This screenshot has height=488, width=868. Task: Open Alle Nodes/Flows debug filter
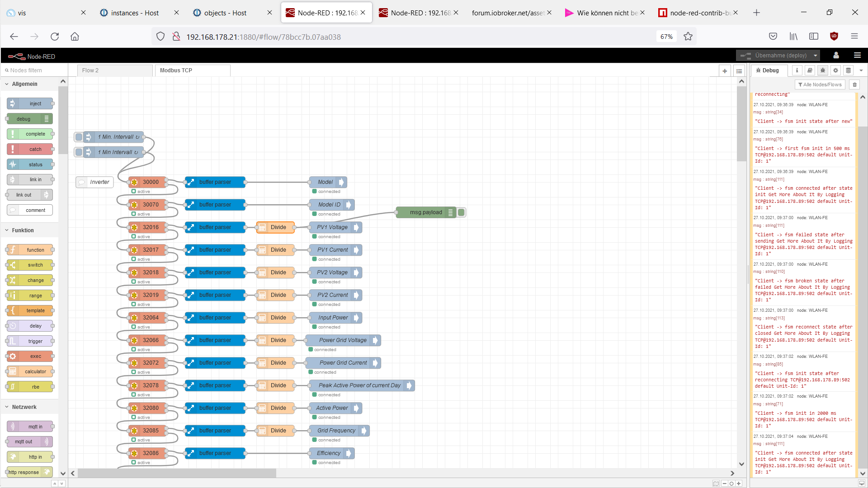pos(820,84)
